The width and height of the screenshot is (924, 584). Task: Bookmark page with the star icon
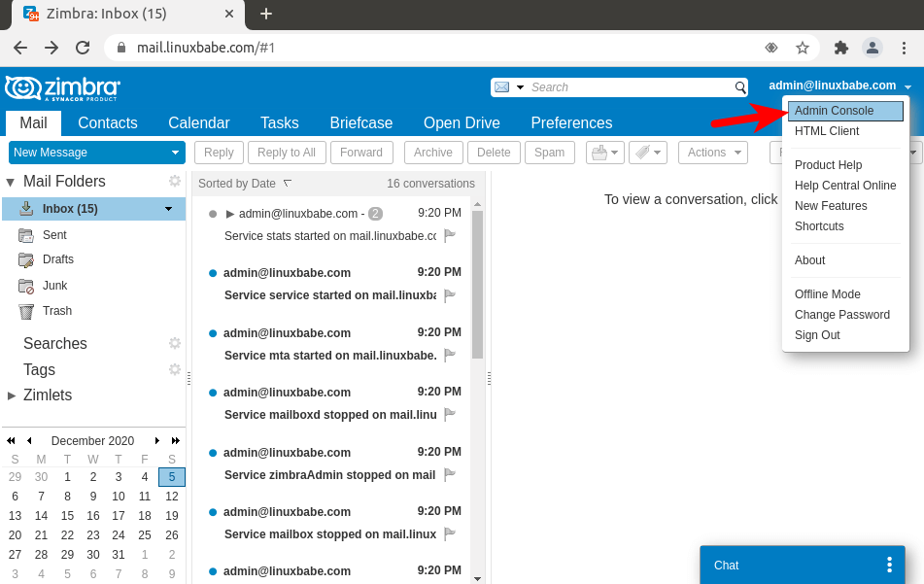(803, 48)
